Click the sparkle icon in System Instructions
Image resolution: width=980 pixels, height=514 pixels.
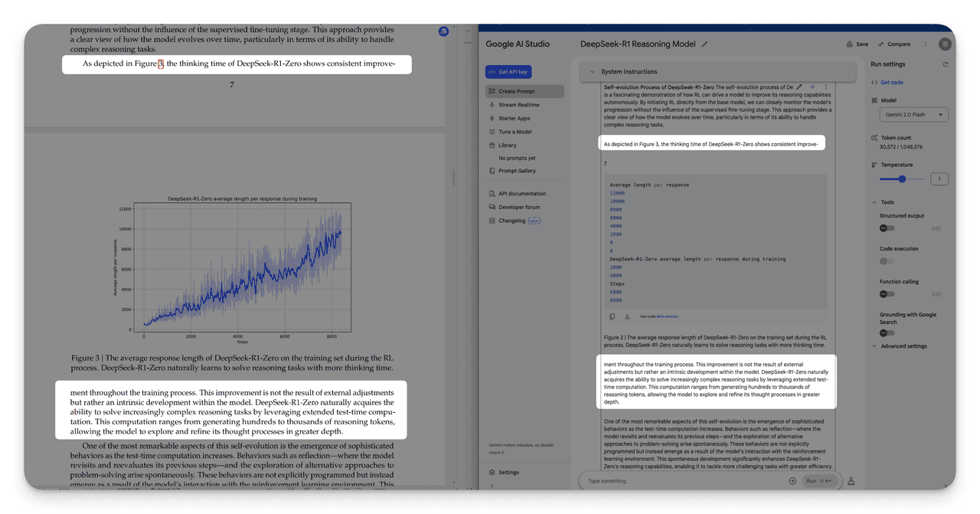[x=812, y=87]
